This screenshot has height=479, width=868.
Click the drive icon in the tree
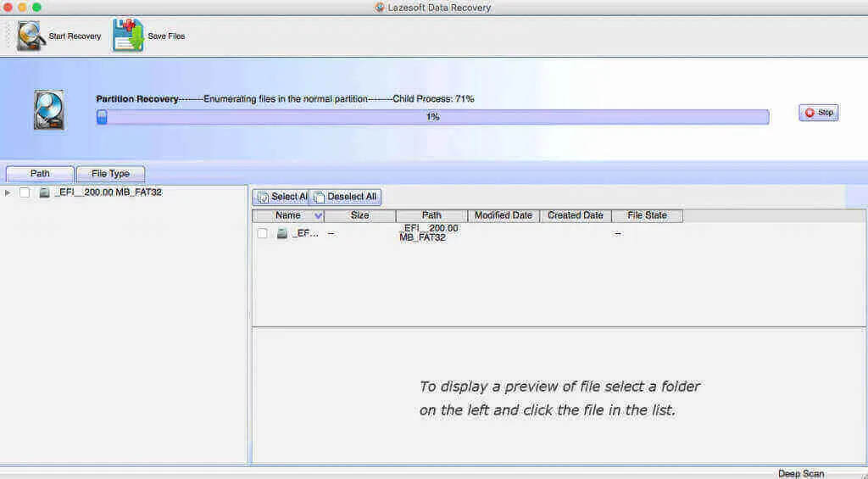pos(45,192)
